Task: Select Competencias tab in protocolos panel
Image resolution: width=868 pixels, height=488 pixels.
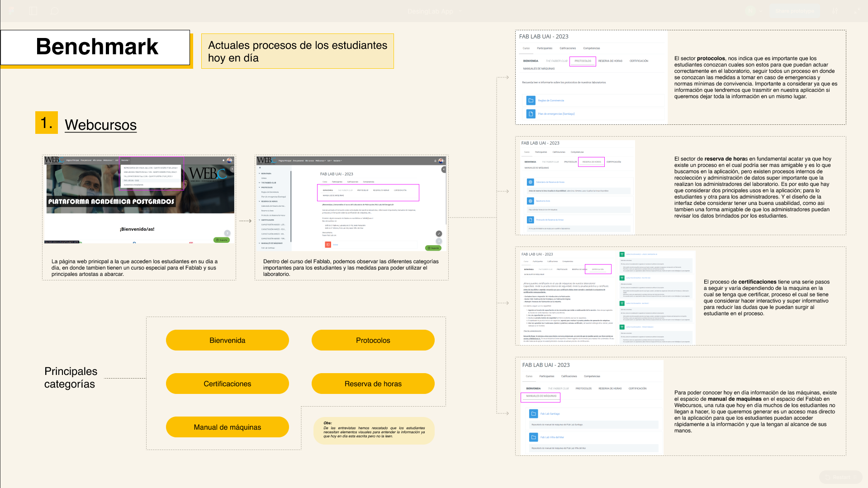Action: click(591, 48)
